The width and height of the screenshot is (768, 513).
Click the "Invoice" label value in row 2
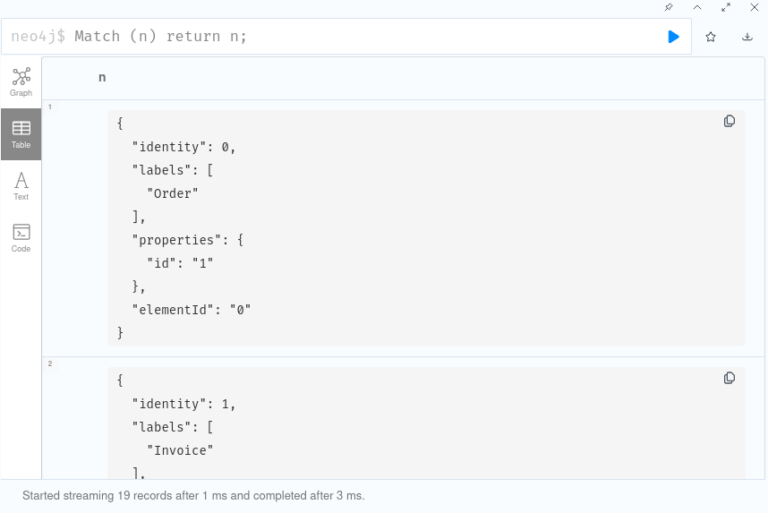tap(180, 450)
